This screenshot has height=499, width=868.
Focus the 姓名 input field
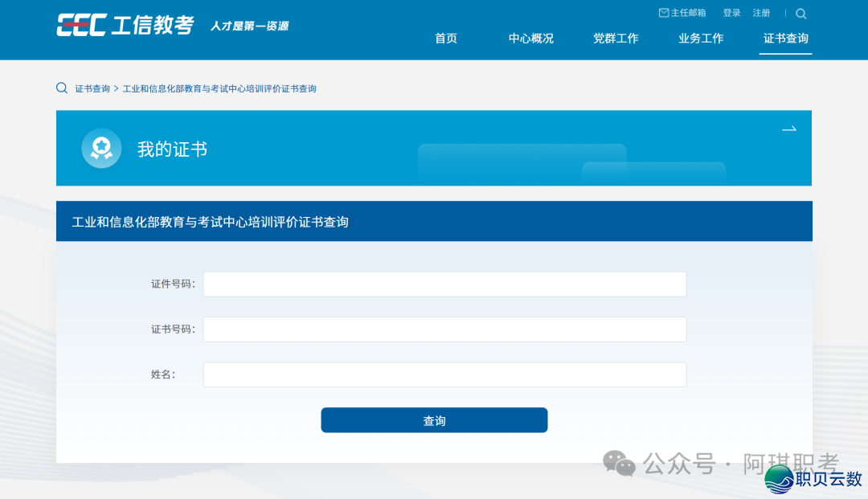[444, 374]
